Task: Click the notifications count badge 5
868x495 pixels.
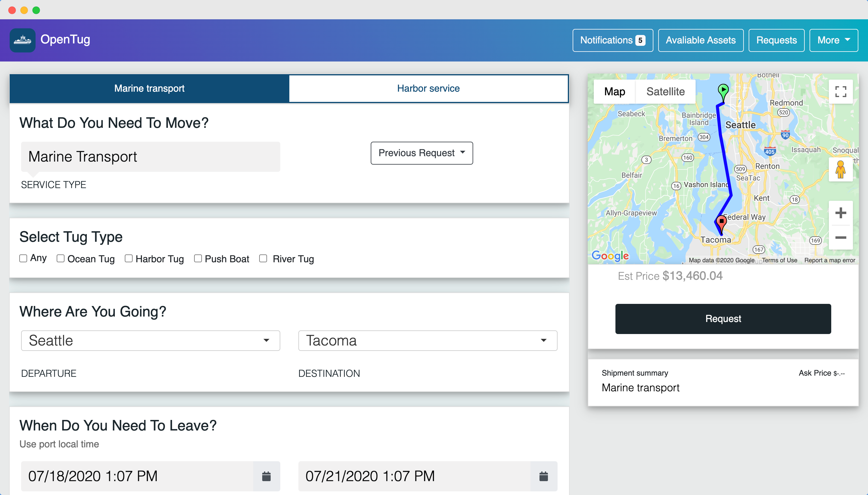Action: coord(640,40)
